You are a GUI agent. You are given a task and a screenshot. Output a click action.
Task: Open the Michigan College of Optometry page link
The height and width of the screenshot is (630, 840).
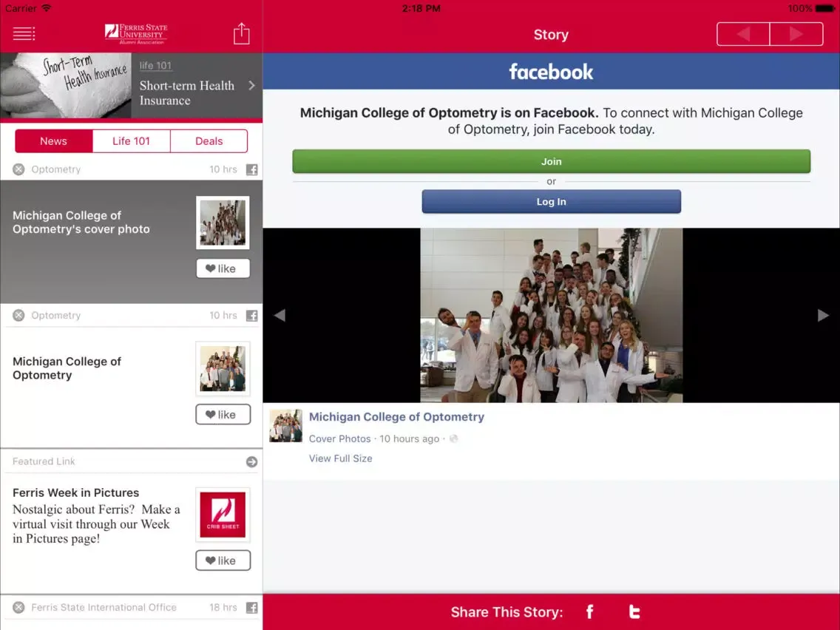point(396,417)
